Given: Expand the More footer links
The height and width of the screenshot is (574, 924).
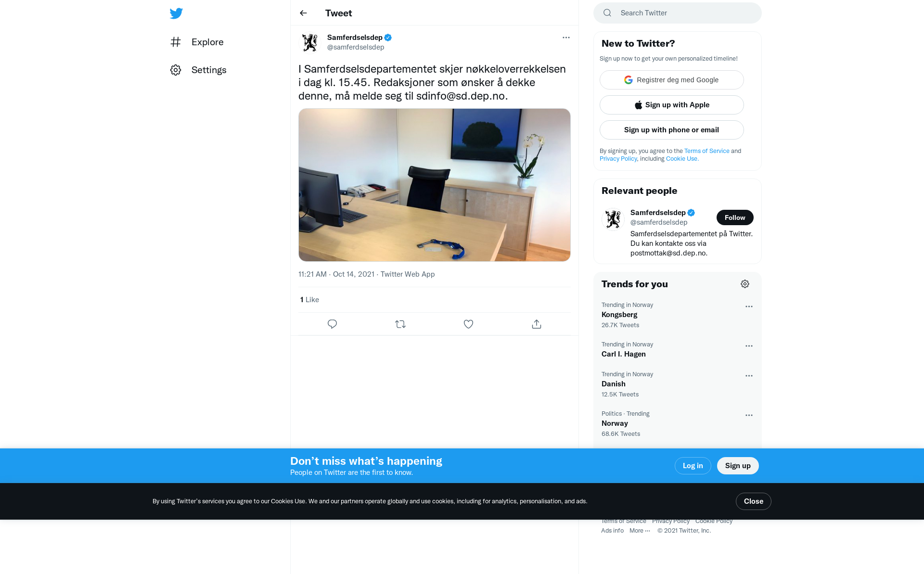Looking at the screenshot, I should [x=640, y=531].
